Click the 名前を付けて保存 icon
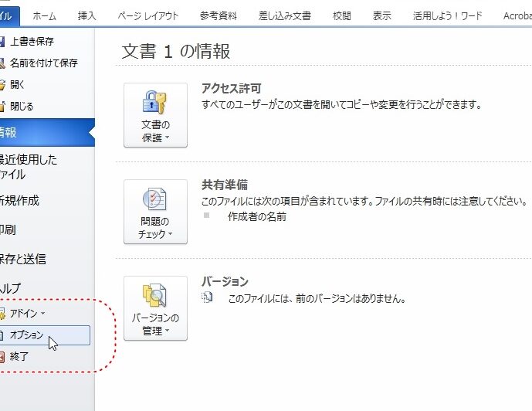Screen dimensions: 532x411 pyautogui.click(x=2, y=63)
